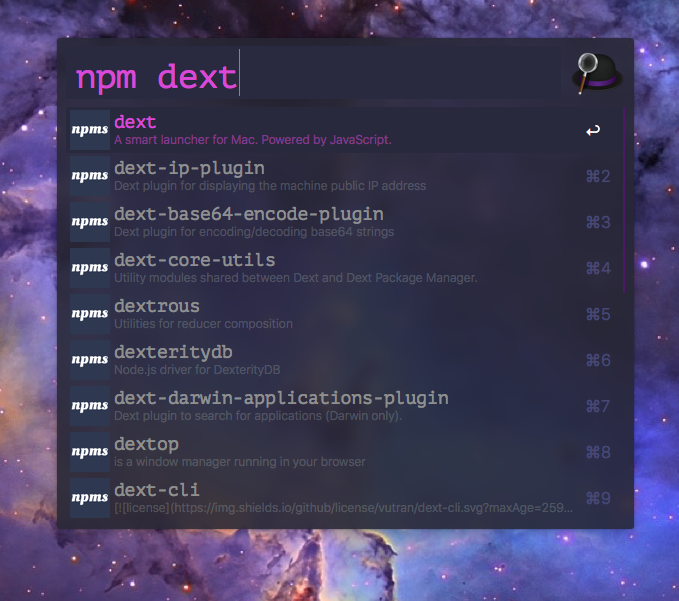Click the ⌘6 shortcut label
This screenshot has width=679, height=601.
pos(598,360)
